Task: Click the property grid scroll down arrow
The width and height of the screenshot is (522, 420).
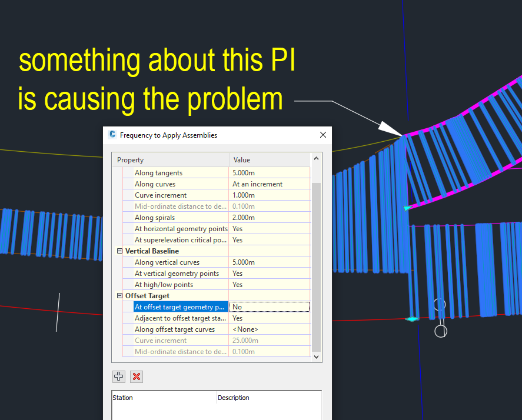Action: (x=316, y=357)
